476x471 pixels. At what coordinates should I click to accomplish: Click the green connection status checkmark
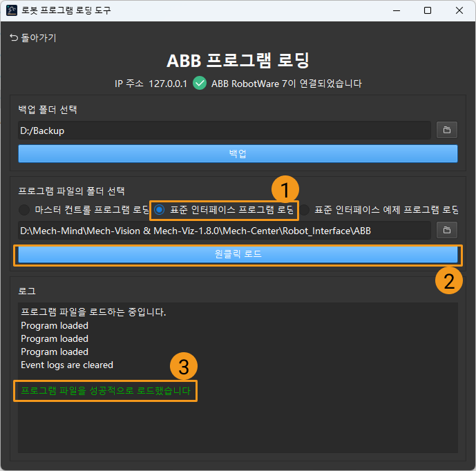click(x=200, y=83)
